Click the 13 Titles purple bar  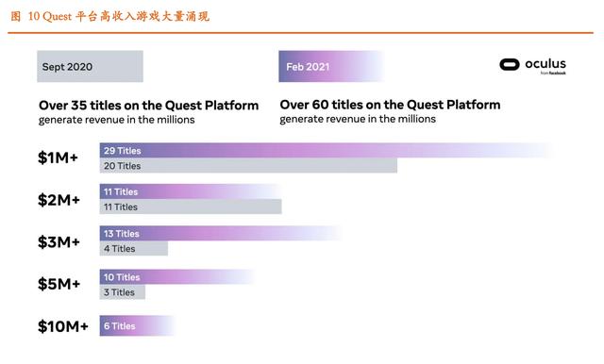pyautogui.click(x=221, y=234)
